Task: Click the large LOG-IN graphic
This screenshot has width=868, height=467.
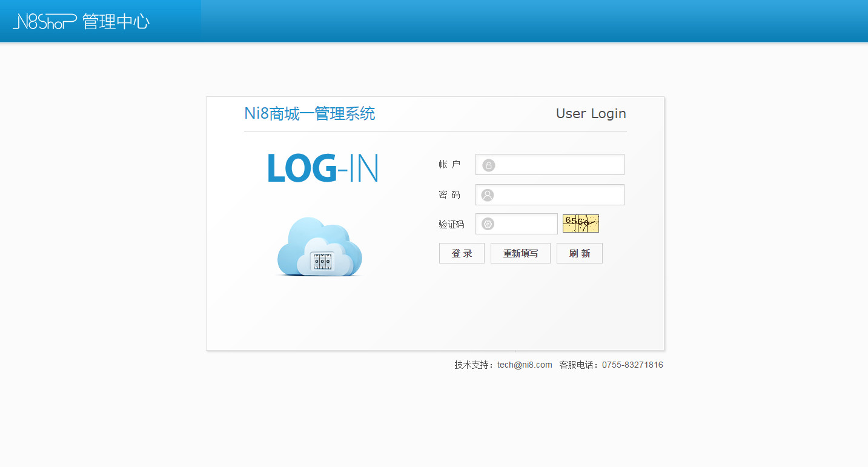Action: point(322,168)
